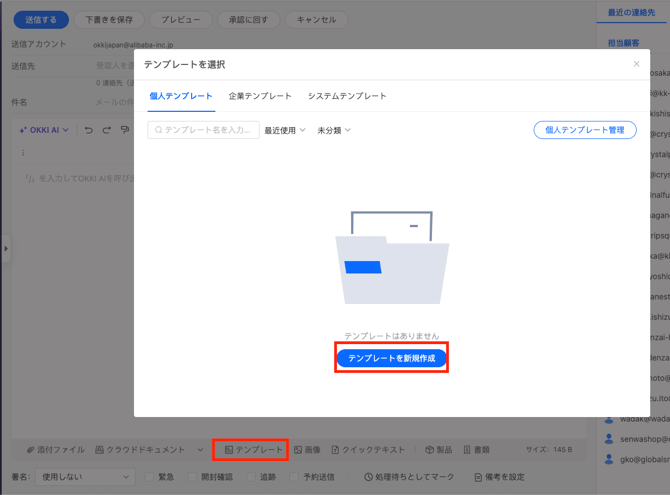This screenshot has height=495, width=670.
Task: Tick the 緊急 urgent checkbox
Action: [x=149, y=477]
